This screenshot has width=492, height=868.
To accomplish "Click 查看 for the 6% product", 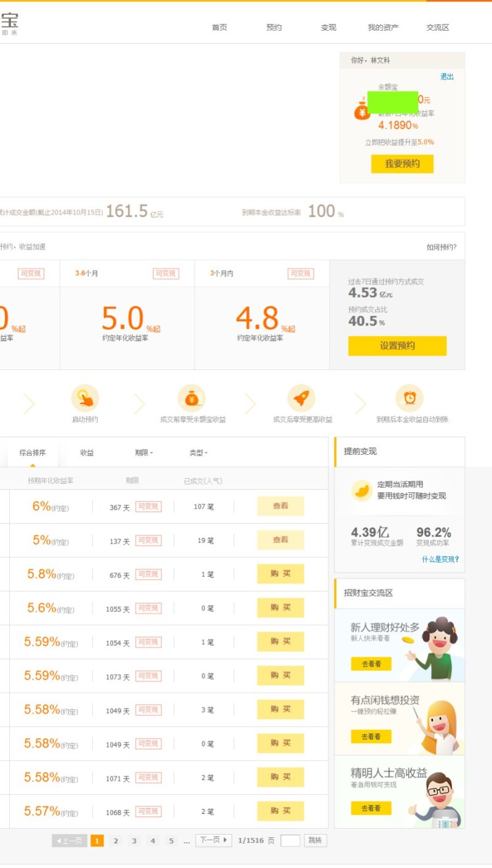I will [x=280, y=506].
